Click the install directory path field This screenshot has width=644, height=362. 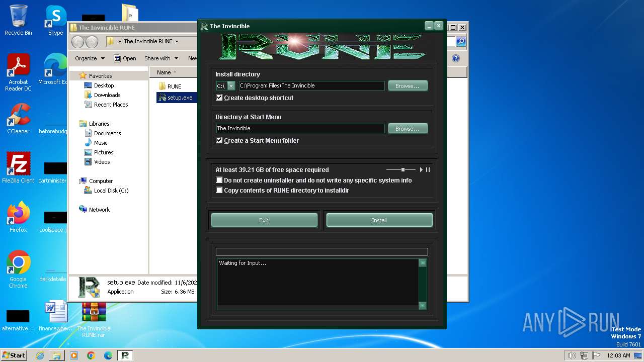pos(311,86)
